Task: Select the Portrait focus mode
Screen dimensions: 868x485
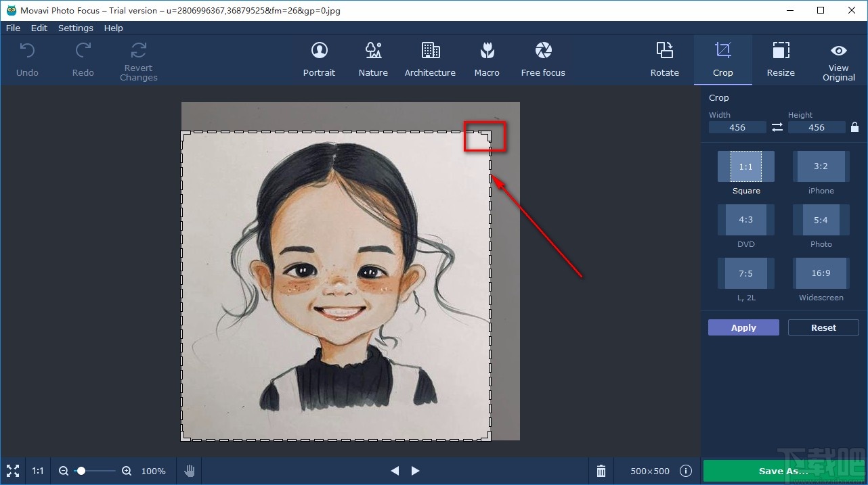Action: tap(319, 60)
